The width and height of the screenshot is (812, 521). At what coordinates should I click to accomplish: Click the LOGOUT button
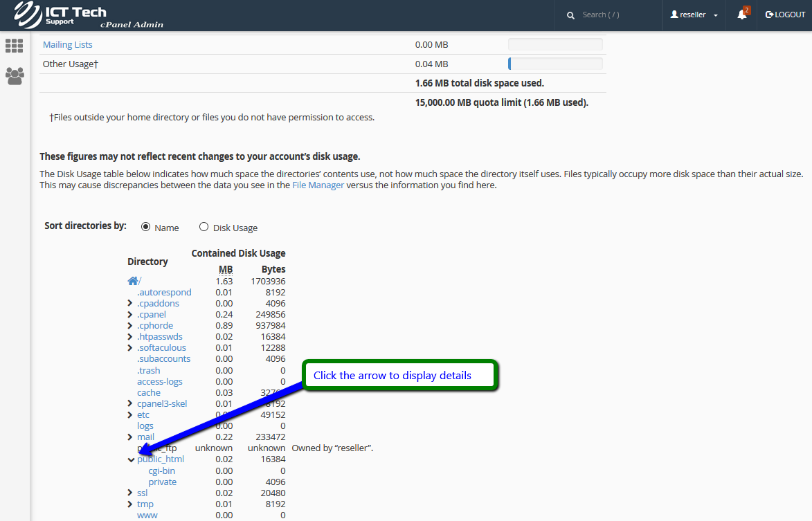tap(785, 15)
